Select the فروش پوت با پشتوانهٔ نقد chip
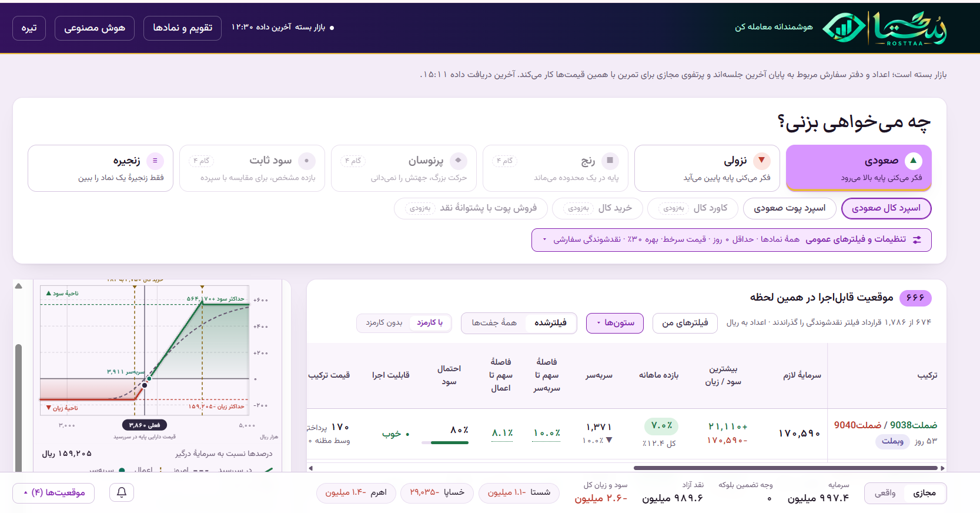The image size is (980, 513). [x=471, y=208]
